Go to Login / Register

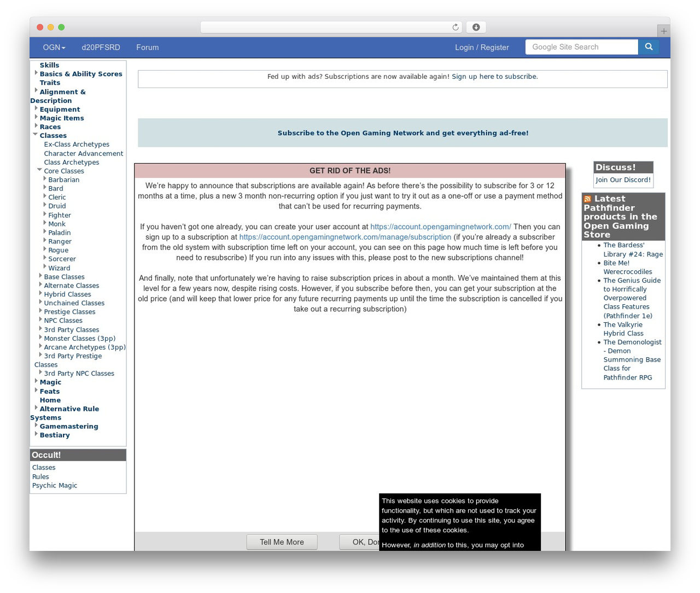pyautogui.click(x=482, y=48)
